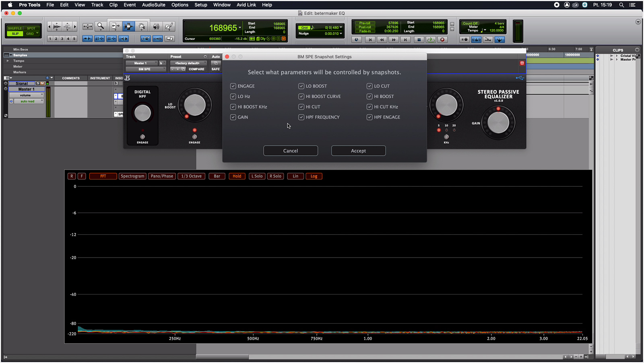Screen dimensions: 644x363
Task: Switch analyzer to 1/3 Octave view
Action: [191, 176]
